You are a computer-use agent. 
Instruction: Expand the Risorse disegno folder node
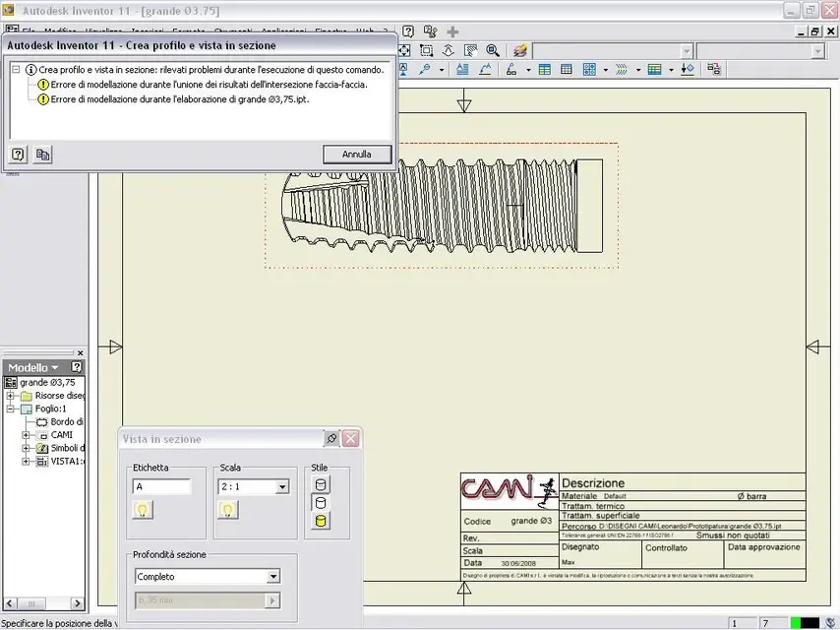pyautogui.click(x=10, y=396)
